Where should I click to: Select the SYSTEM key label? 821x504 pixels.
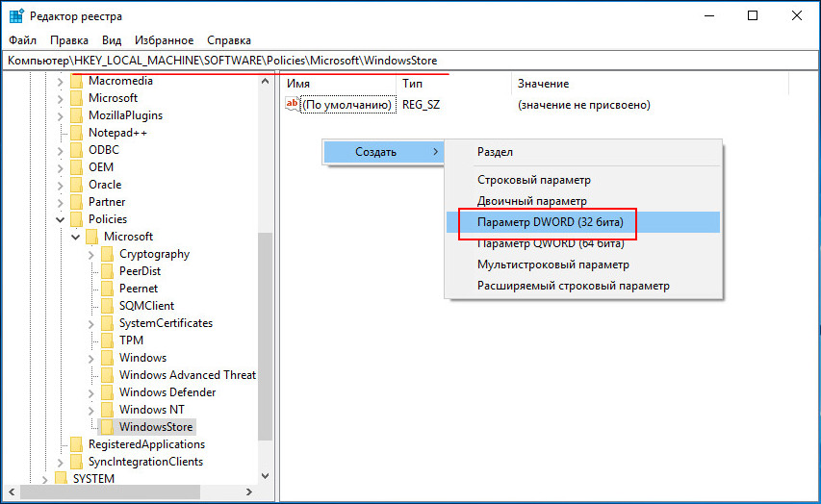93,479
